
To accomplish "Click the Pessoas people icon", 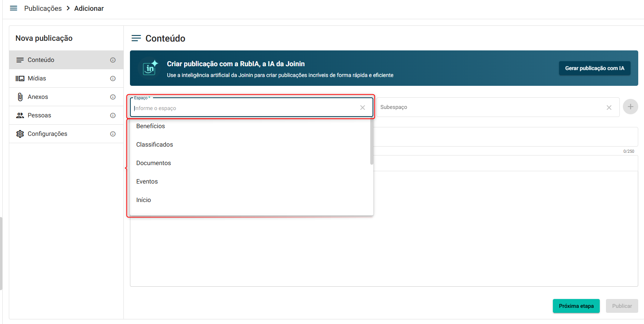I will coord(20,115).
